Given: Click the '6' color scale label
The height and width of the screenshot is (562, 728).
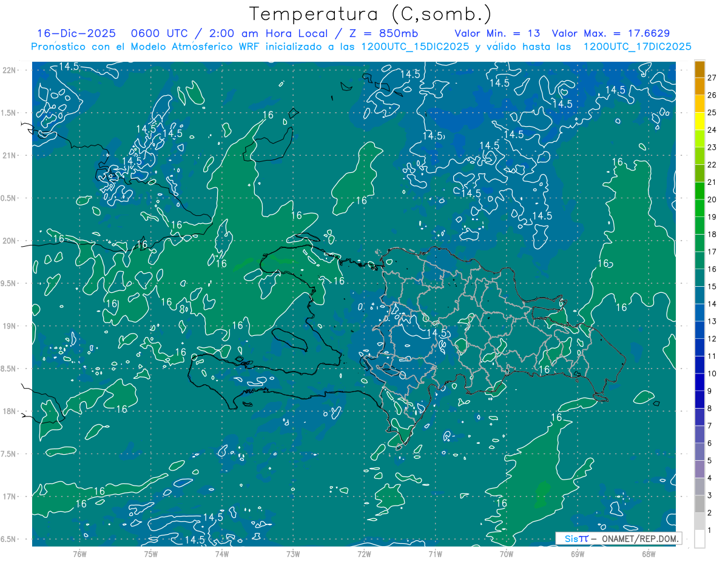Looking at the screenshot, I should (710, 443).
